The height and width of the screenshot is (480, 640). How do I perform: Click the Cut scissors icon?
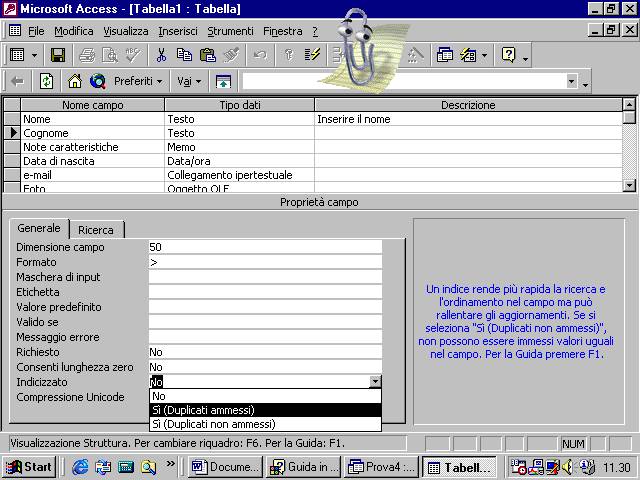coord(161,55)
